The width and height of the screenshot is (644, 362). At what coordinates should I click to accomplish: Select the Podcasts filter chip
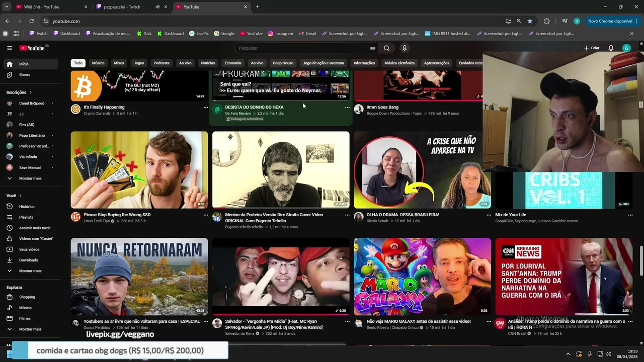pos(162,63)
